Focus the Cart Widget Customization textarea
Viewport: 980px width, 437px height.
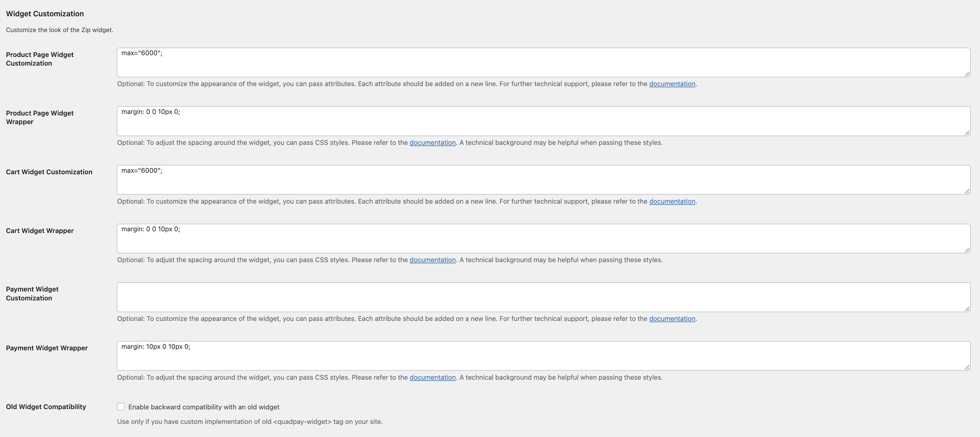click(543, 180)
